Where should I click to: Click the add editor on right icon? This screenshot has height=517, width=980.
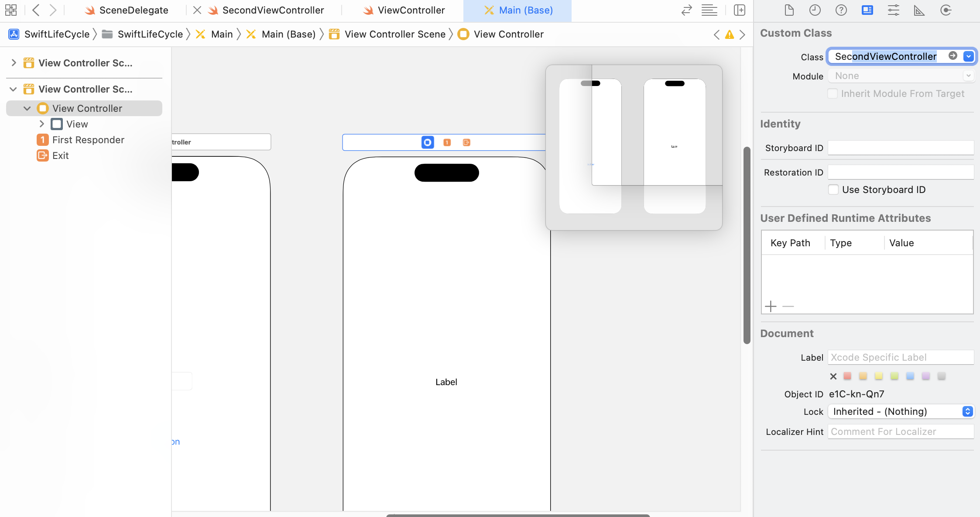point(740,10)
